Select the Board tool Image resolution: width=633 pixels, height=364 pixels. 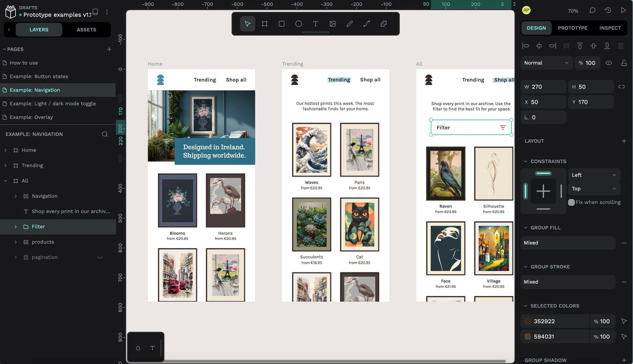265,24
